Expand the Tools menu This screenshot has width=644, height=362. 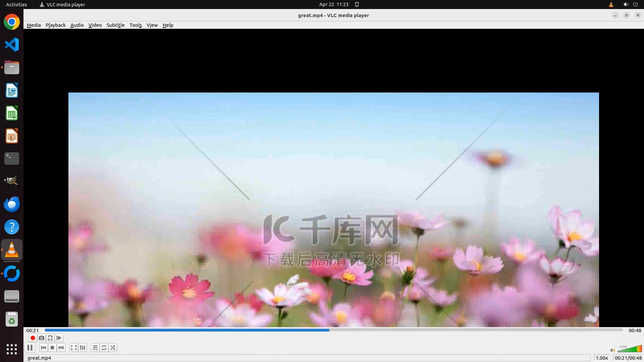point(136,25)
